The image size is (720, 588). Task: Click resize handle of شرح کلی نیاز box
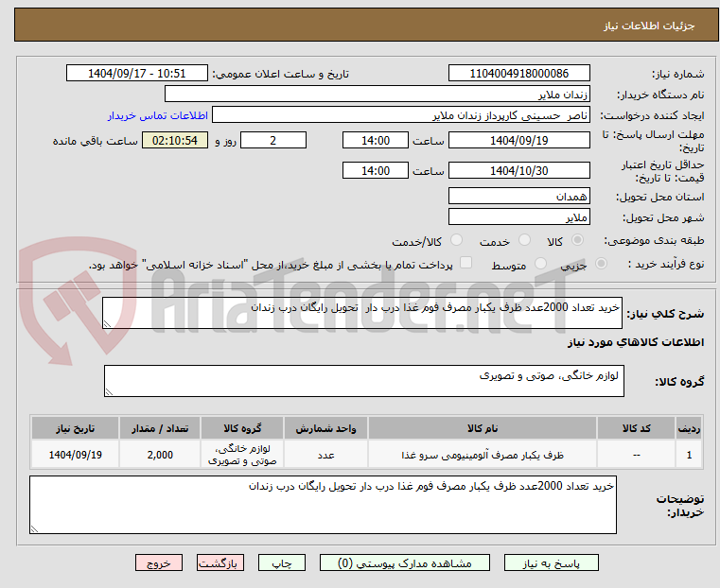pos(108,324)
